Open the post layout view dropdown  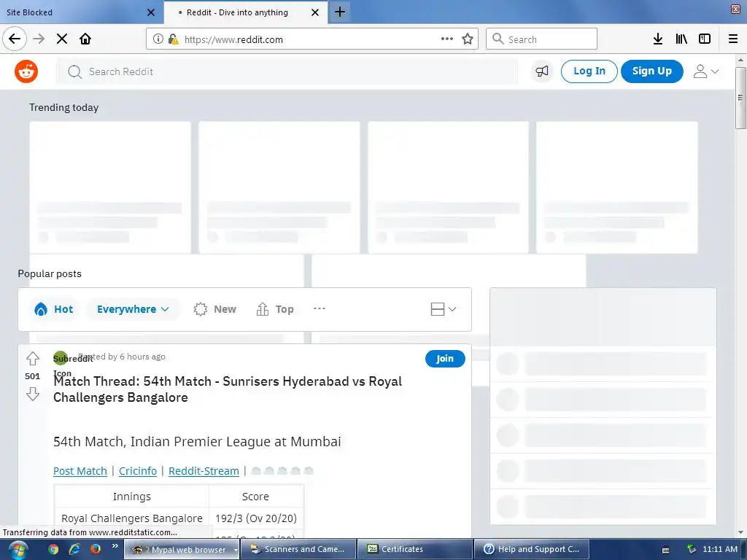click(x=444, y=309)
